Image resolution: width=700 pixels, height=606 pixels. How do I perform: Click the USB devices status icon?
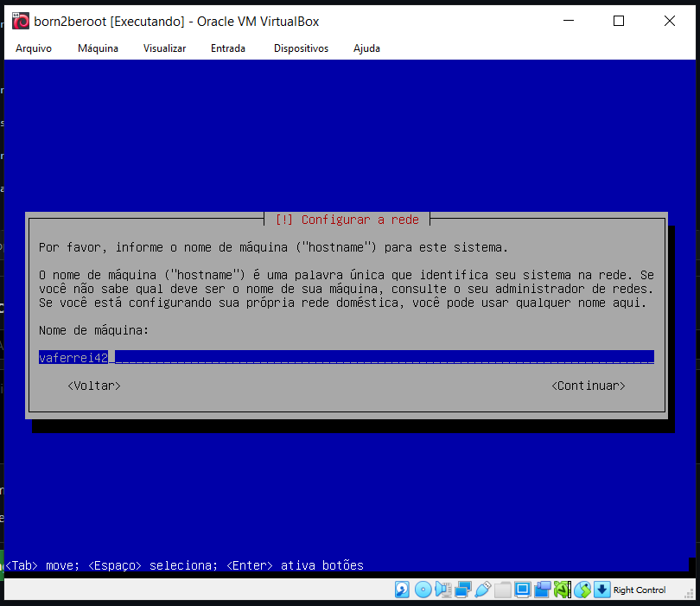tap(482, 590)
